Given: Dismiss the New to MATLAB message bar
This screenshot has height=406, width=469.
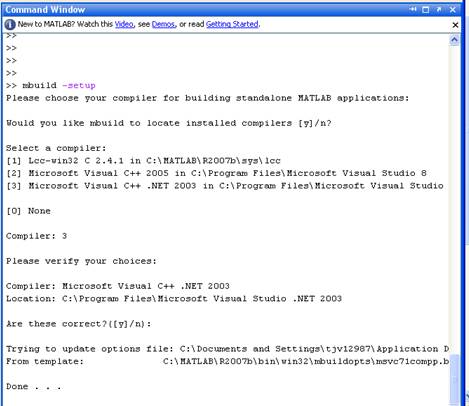Looking at the screenshot, I should click(x=455, y=25).
